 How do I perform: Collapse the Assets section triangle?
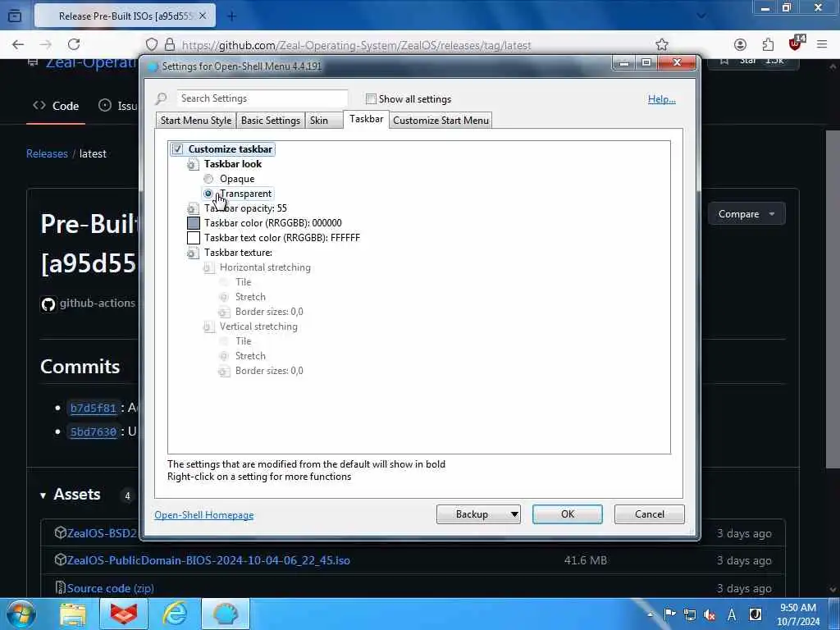43,495
